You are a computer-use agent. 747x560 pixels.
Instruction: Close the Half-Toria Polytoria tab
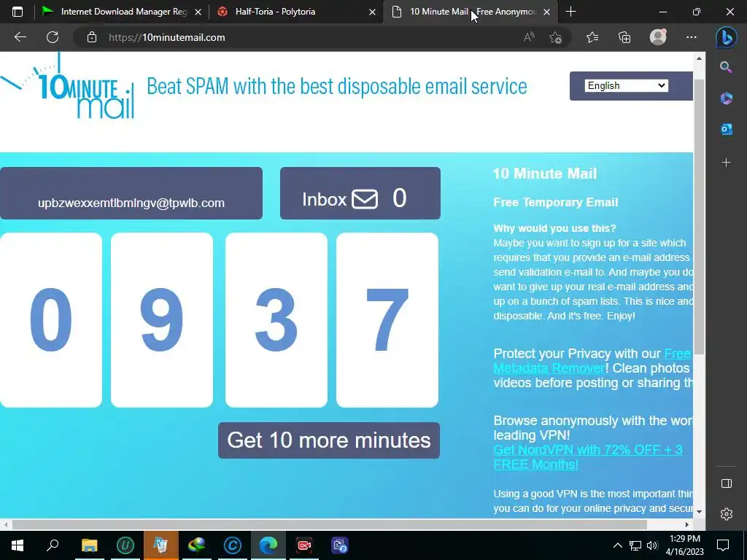(x=373, y=12)
